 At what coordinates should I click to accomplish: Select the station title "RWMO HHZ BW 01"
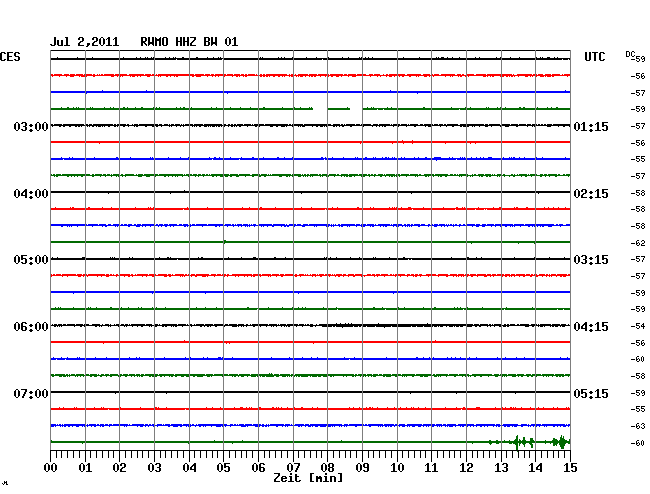click(189, 42)
